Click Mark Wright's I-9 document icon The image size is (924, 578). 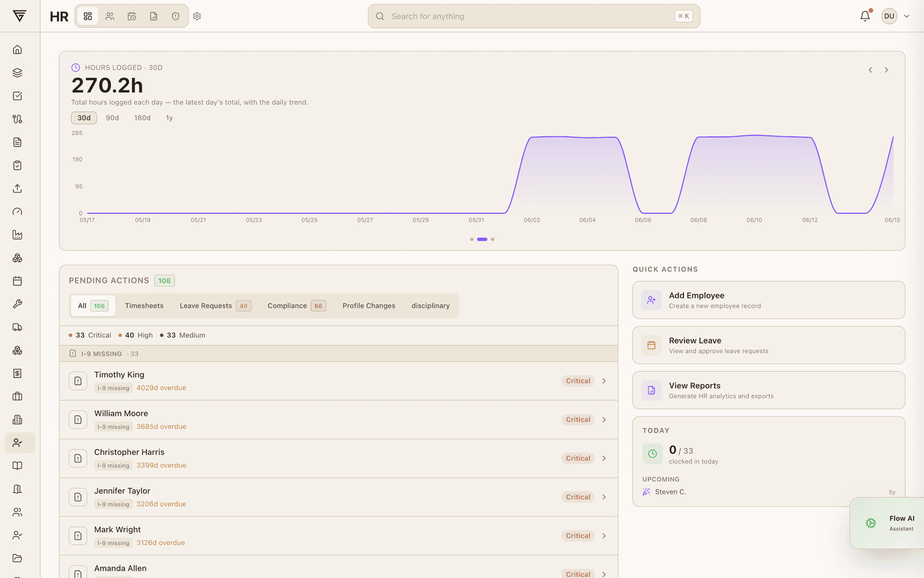[78, 536]
